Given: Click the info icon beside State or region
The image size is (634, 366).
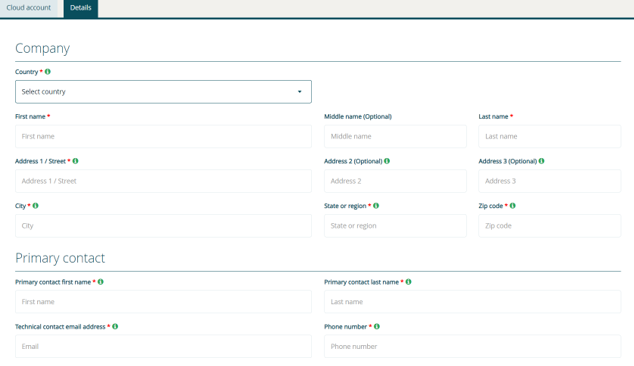Looking at the screenshot, I should pyautogui.click(x=376, y=205).
